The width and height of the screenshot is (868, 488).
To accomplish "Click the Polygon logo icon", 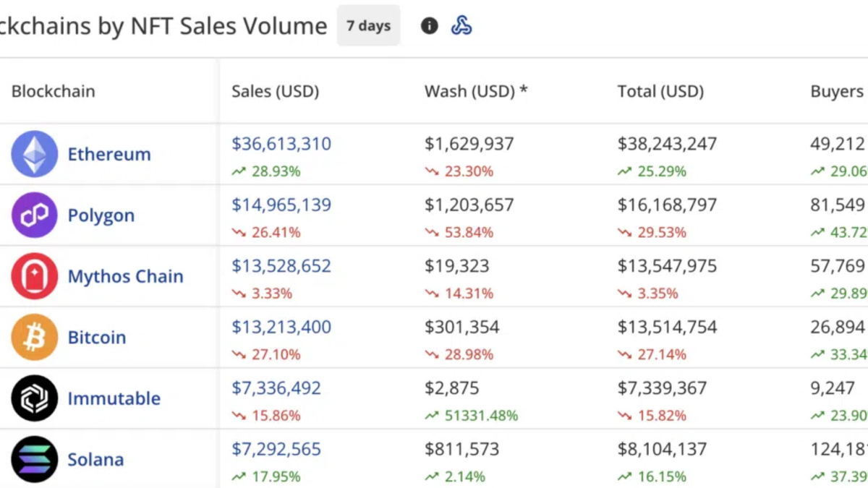I will 34,215.
